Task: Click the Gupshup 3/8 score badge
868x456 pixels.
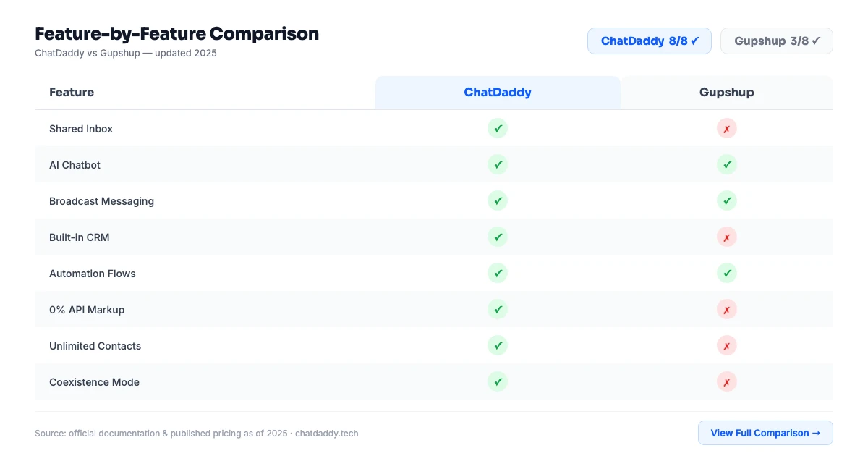Action: tap(776, 41)
